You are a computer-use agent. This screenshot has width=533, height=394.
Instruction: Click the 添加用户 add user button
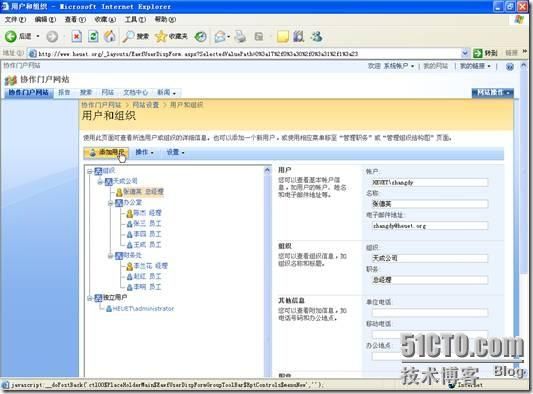click(x=106, y=153)
